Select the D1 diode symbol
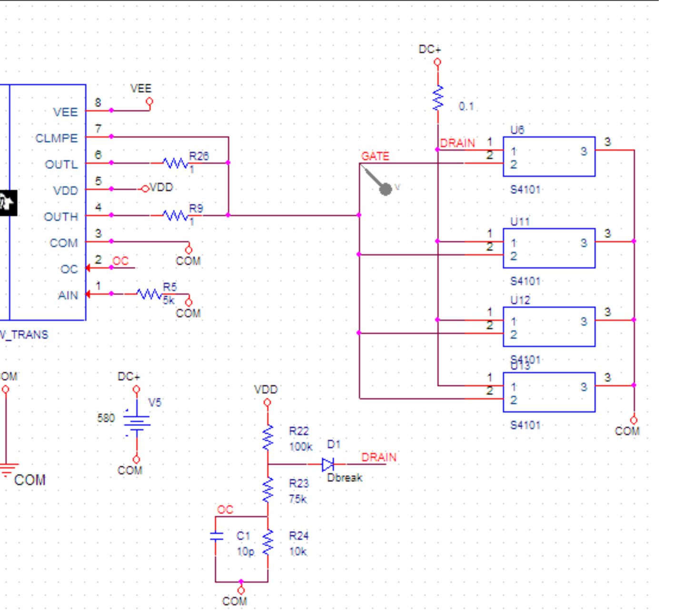 click(x=328, y=465)
